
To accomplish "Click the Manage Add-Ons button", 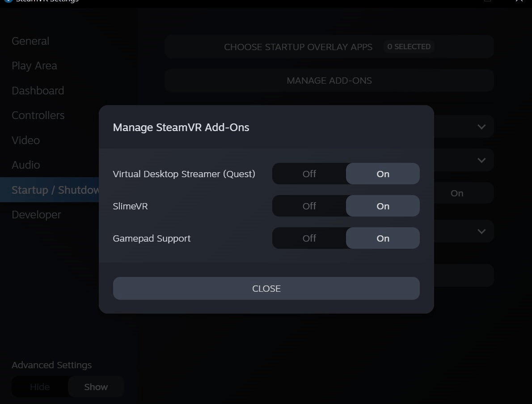I will click(329, 81).
